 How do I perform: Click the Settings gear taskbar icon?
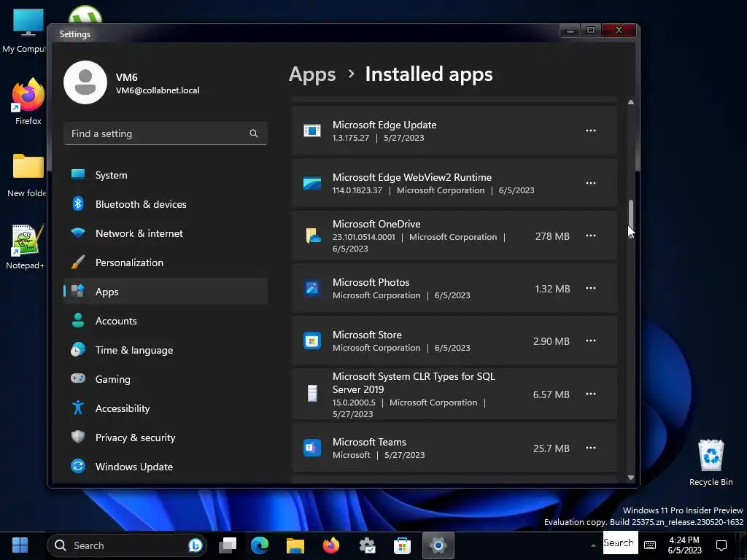(438, 545)
